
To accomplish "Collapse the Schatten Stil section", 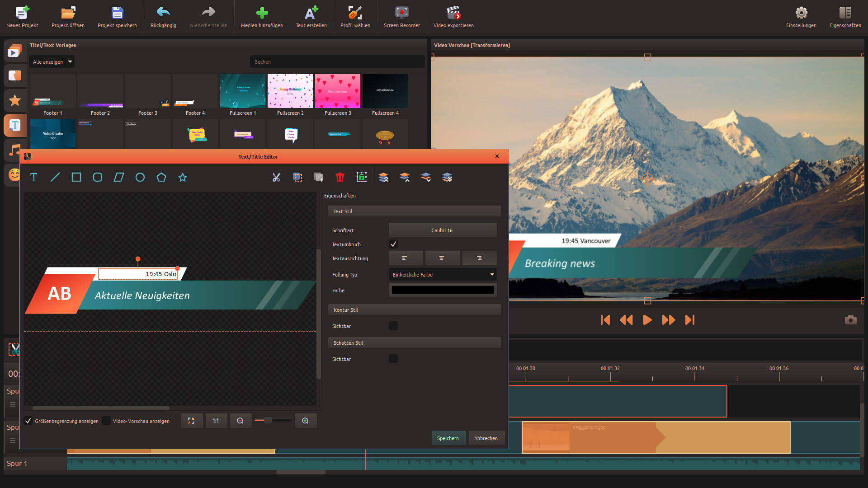I will click(x=414, y=343).
